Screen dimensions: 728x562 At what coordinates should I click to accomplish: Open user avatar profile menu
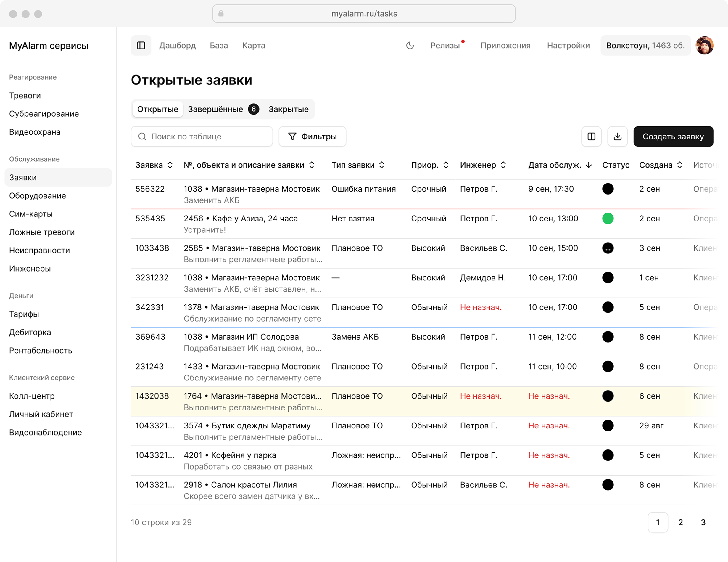click(x=704, y=45)
